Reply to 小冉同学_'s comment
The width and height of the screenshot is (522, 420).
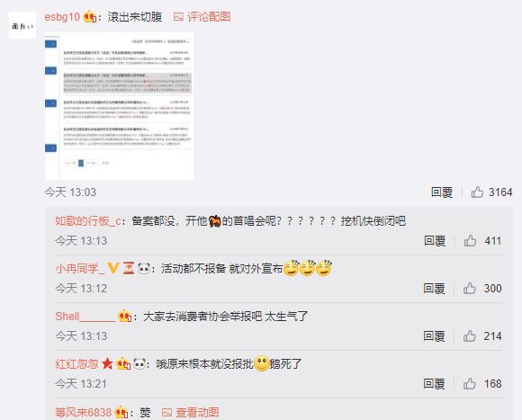pos(434,289)
